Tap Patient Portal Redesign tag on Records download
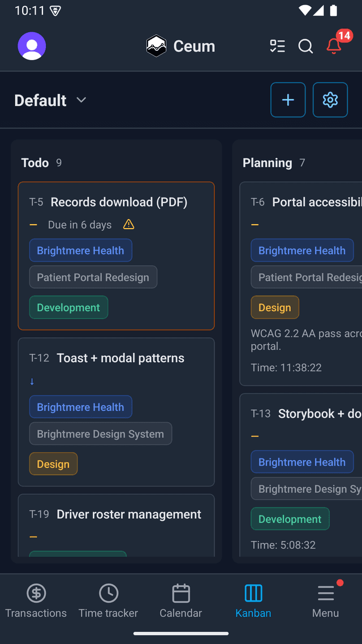Screen dimensions: 362x644 93,277
